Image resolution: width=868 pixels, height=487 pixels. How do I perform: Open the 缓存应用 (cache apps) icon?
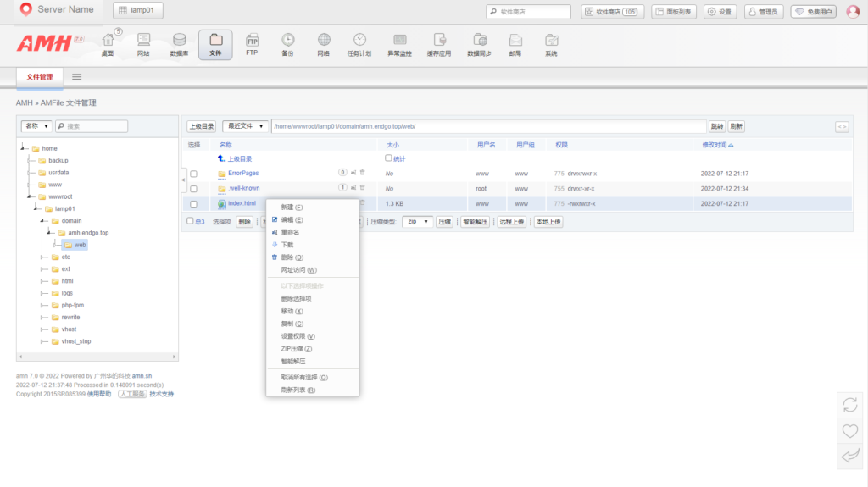439,44
